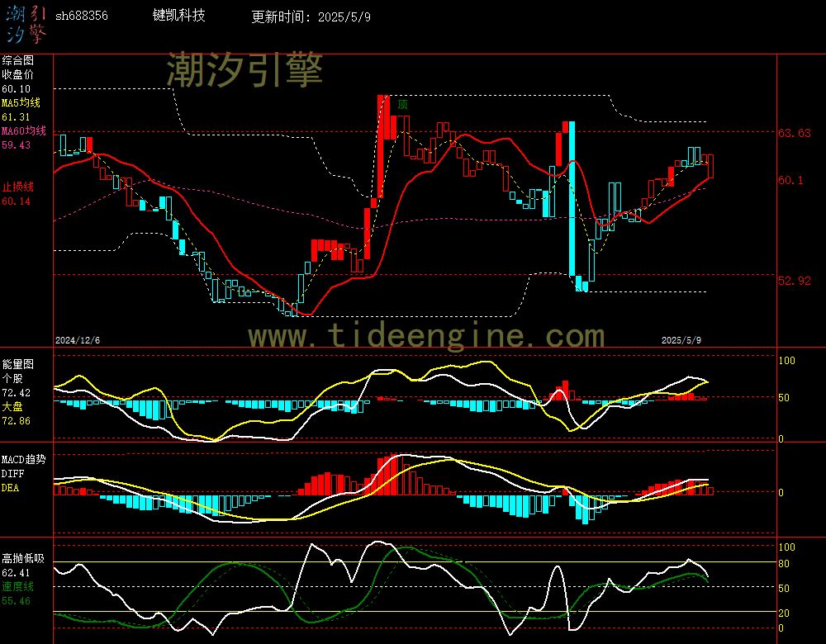Click the yellow DEA legend label
The image size is (826, 644).
point(10,488)
